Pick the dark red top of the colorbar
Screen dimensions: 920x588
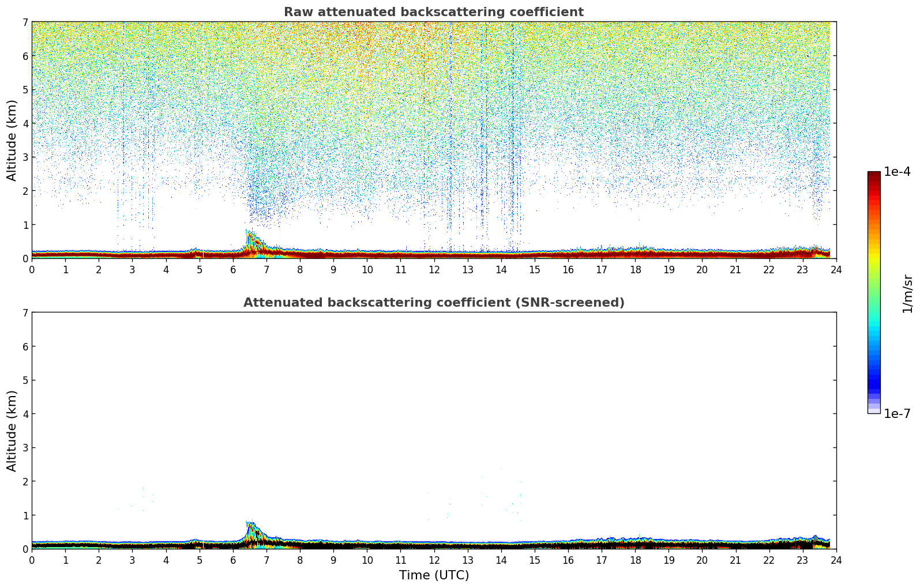pos(873,175)
